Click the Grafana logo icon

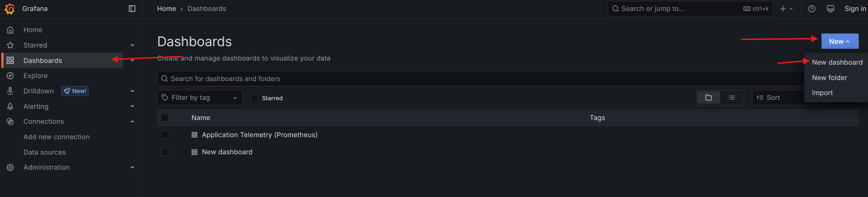click(x=10, y=9)
